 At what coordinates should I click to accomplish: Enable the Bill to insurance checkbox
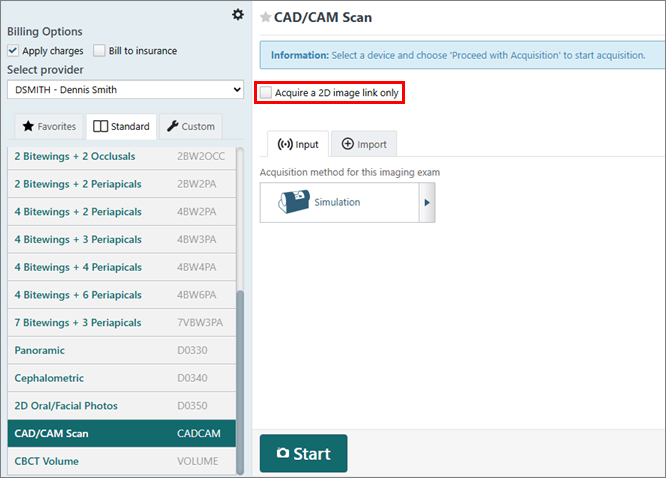pos(99,51)
